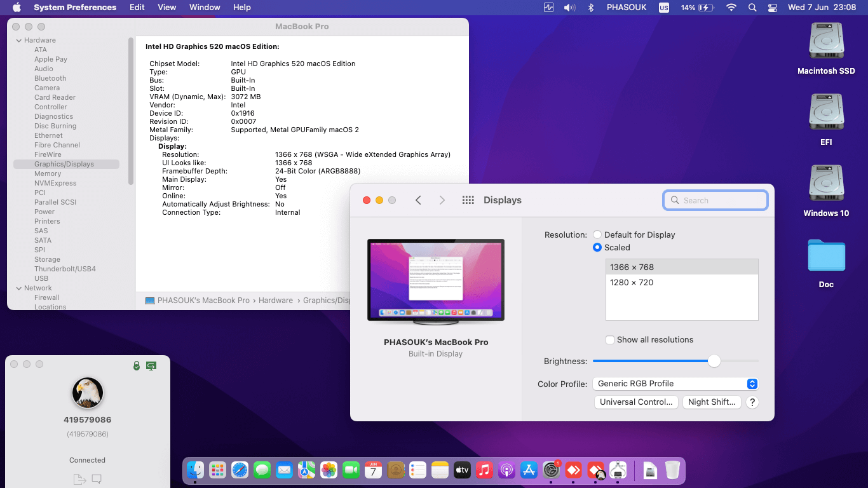Open the Color Profile dropdown

point(675,383)
